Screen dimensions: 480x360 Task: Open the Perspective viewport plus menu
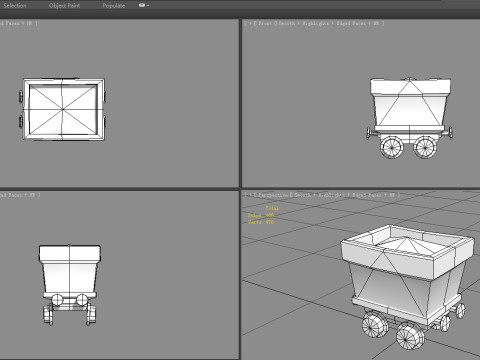251,195
